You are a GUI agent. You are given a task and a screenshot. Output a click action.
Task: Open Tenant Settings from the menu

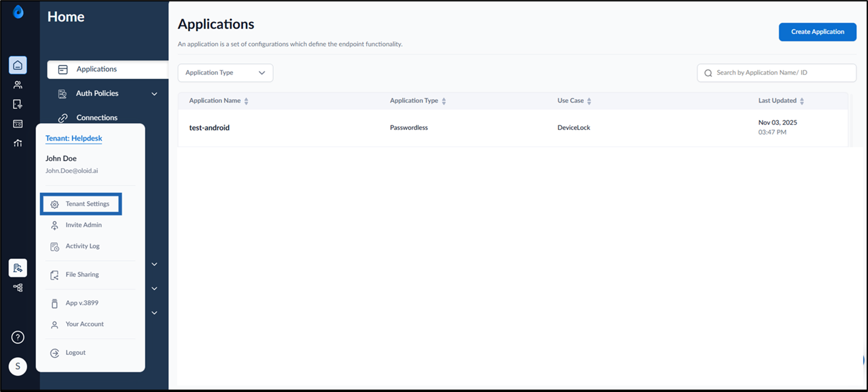click(x=81, y=204)
